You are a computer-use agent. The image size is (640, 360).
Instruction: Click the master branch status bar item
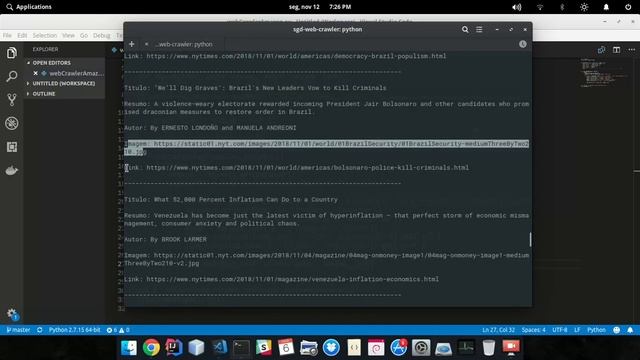(x=18, y=330)
